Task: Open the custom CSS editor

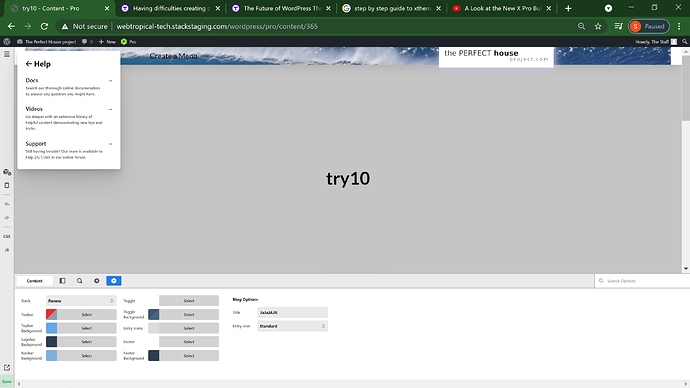Action: tap(7, 236)
